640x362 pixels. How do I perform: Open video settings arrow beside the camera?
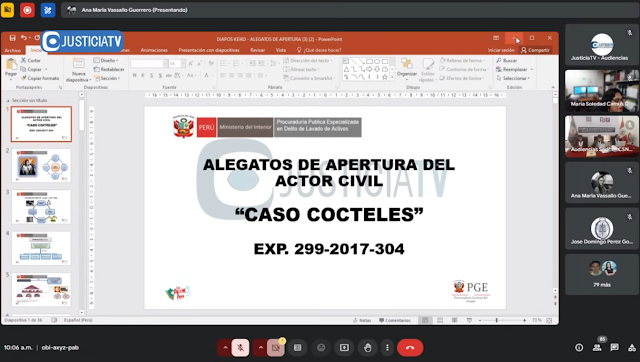point(260,348)
